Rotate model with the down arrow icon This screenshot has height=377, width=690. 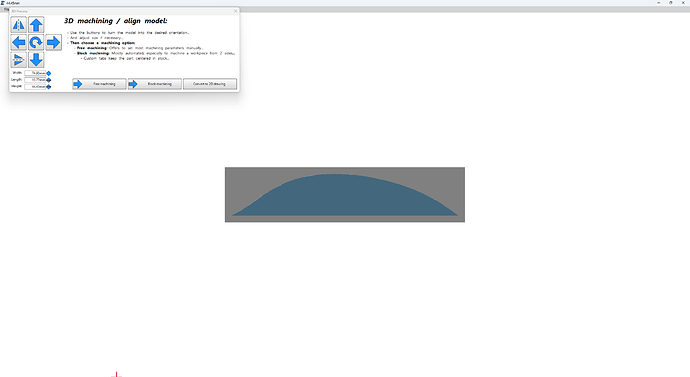click(36, 59)
